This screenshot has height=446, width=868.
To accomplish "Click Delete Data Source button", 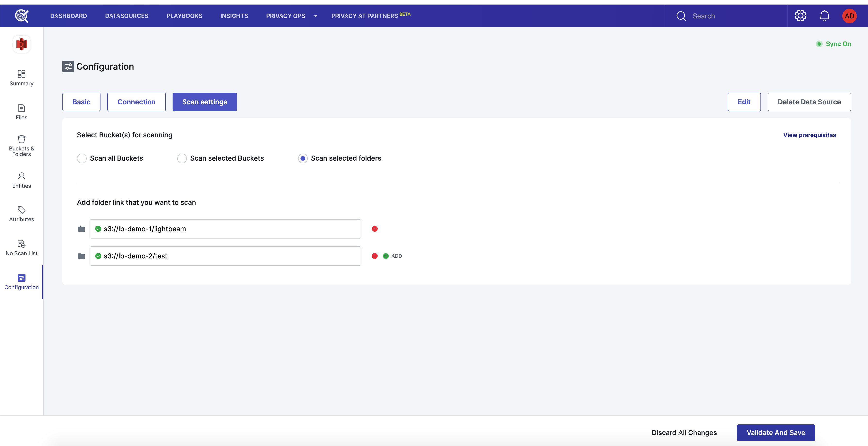I will [809, 102].
